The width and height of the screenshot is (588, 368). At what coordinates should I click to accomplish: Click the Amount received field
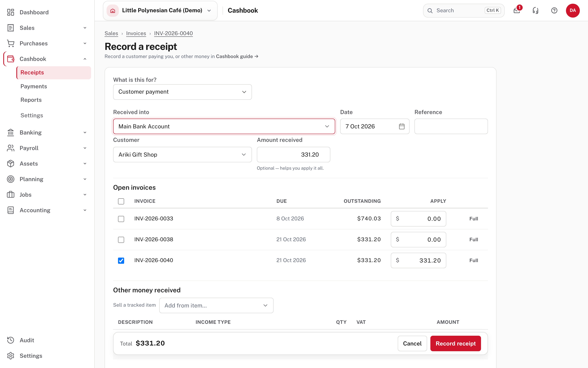coord(294,155)
